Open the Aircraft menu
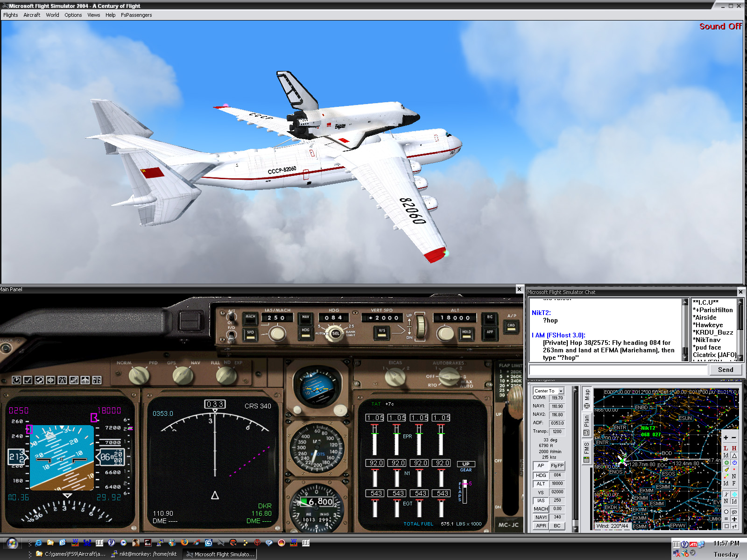 [x=32, y=15]
